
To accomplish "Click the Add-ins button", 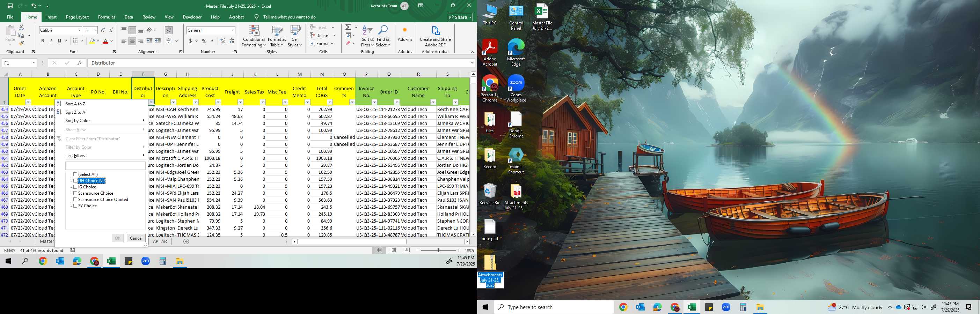I will (405, 34).
